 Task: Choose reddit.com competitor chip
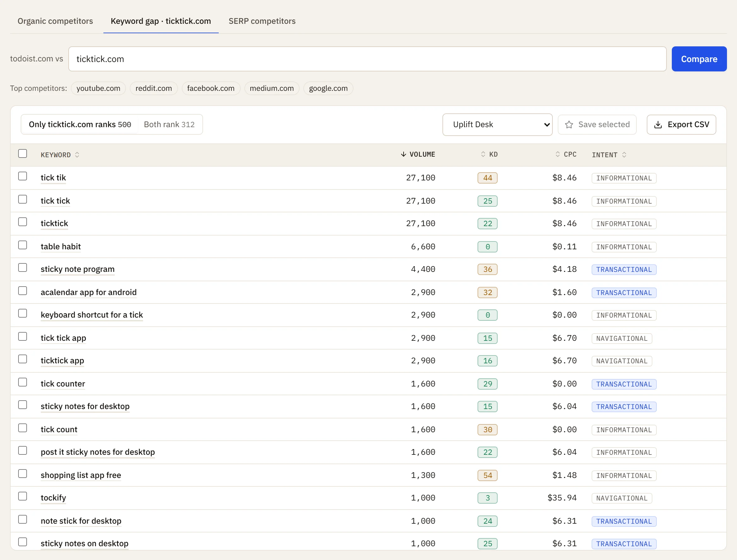click(154, 88)
